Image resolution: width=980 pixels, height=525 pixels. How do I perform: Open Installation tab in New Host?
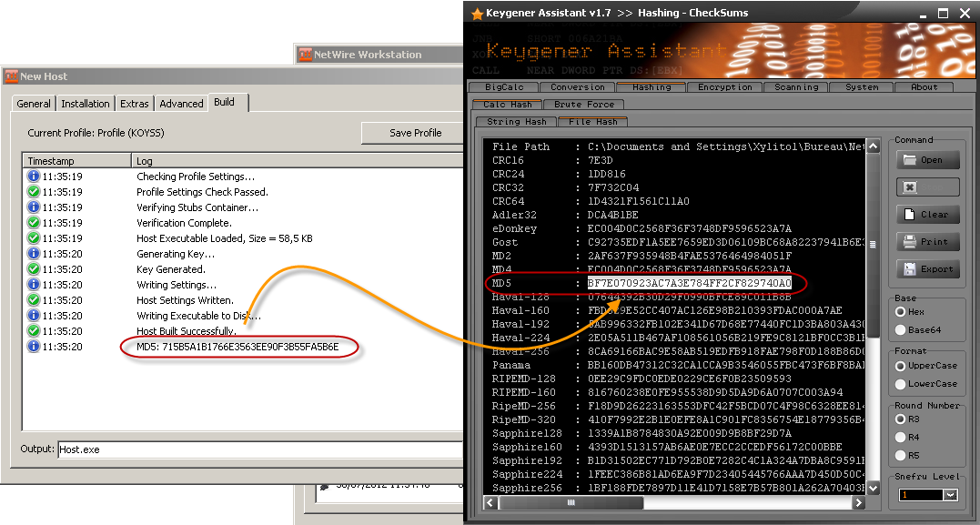pos(86,104)
